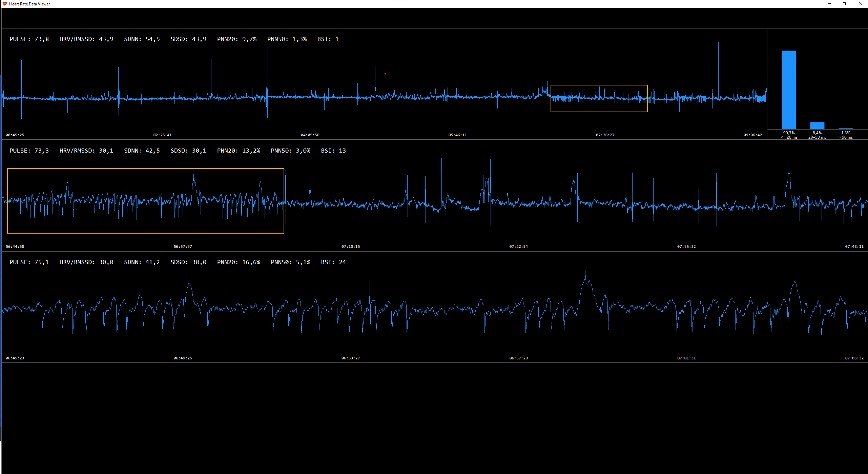Click the 06:57:37 timestamp in middle chart
868x474 pixels.
tap(183, 246)
